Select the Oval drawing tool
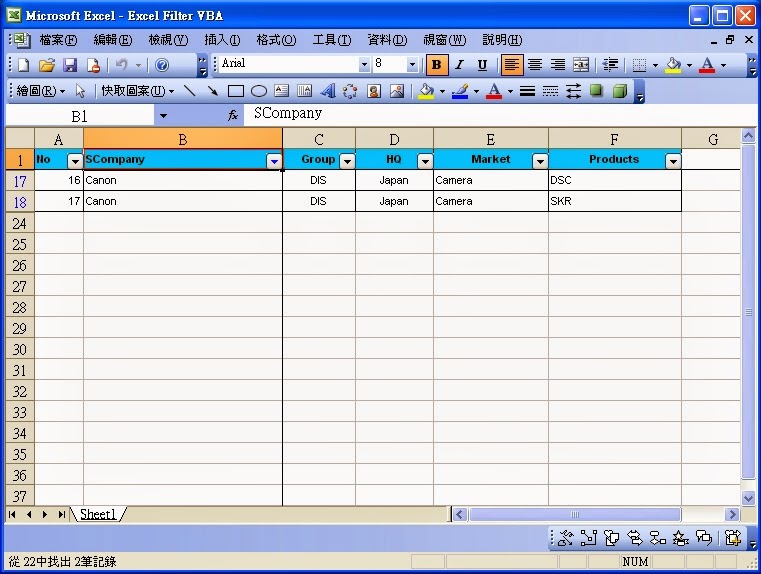This screenshot has width=761, height=574. (x=259, y=91)
